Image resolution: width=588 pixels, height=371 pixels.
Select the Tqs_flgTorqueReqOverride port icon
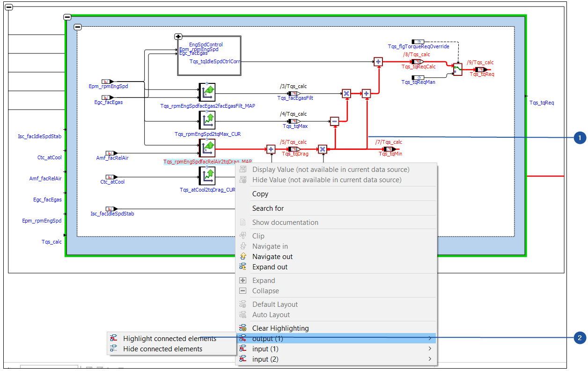417,41
